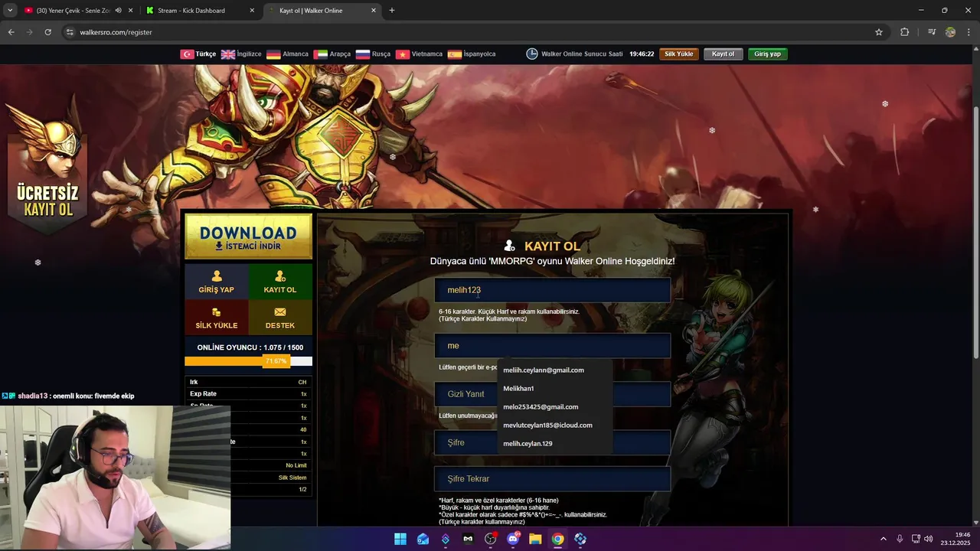Switch to the Stream - Kick Dashboard tab
980x551 pixels.
(201, 11)
